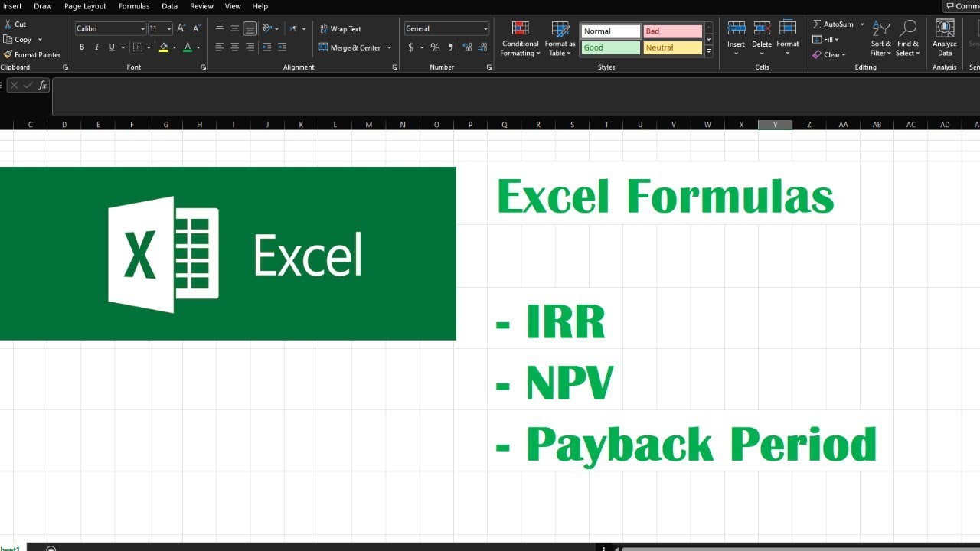Image resolution: width=980 pixels, height=551 pixels.
Task: Open the Insert ribbon tab
Action: 12,6
